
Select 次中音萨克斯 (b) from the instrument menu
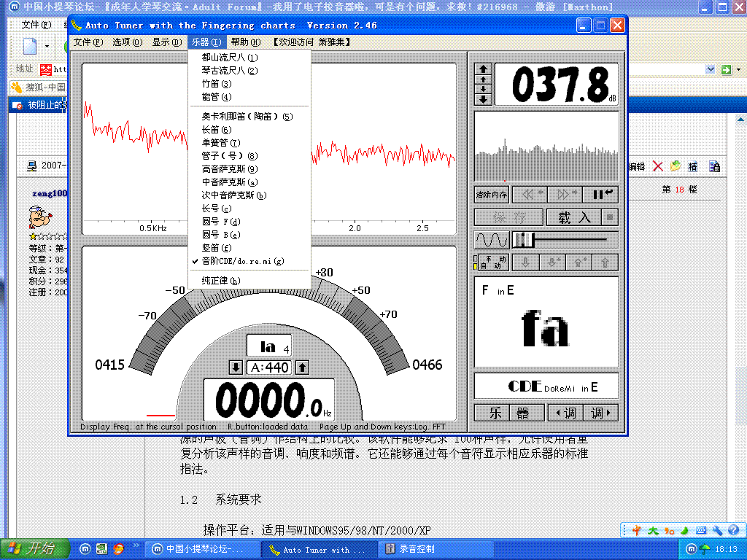(249, 195)
